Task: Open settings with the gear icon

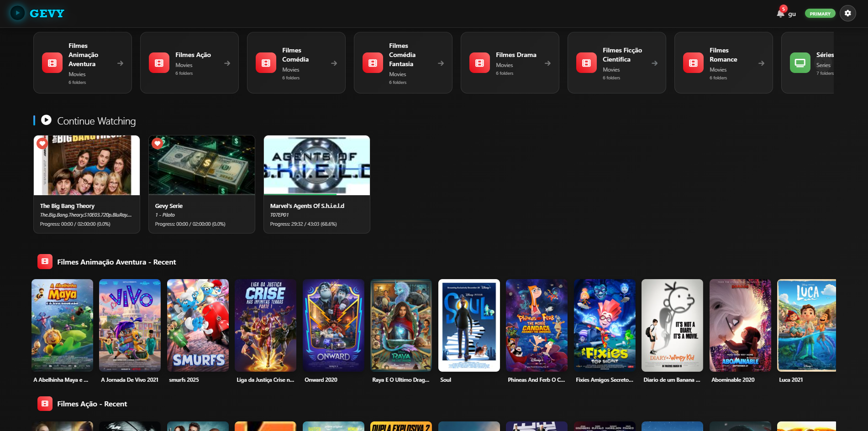Action: (x=848, y=13)
